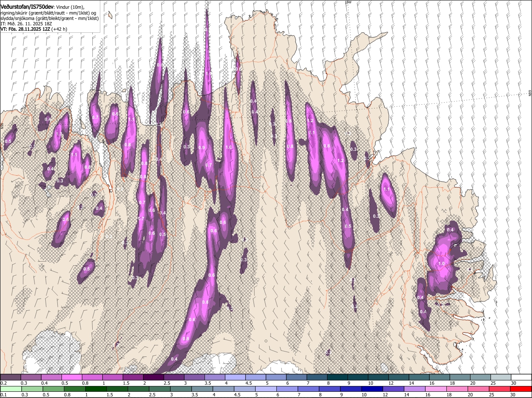The width and height of the screenshot is (532, 398).
Task: Pick the white upper swatch after 30
Action: tap(521, 377)
